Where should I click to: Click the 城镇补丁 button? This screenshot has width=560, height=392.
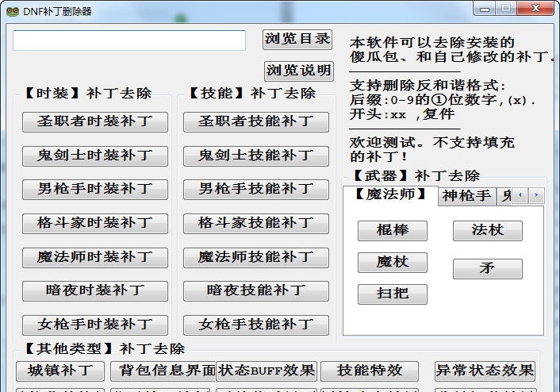60,371
